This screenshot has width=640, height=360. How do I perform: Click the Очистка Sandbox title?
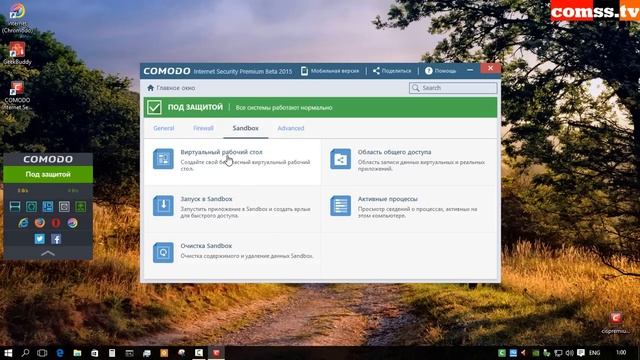(207, 246)
